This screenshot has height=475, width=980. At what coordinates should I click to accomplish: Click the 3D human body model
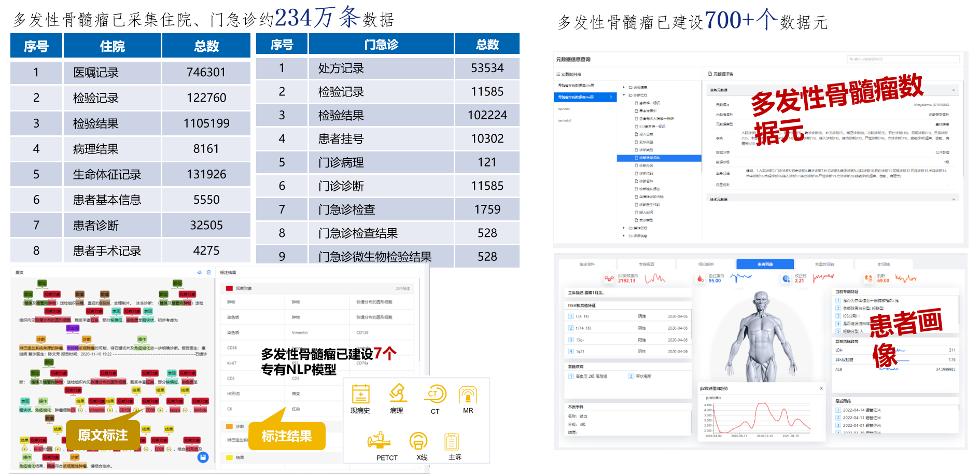761,337
